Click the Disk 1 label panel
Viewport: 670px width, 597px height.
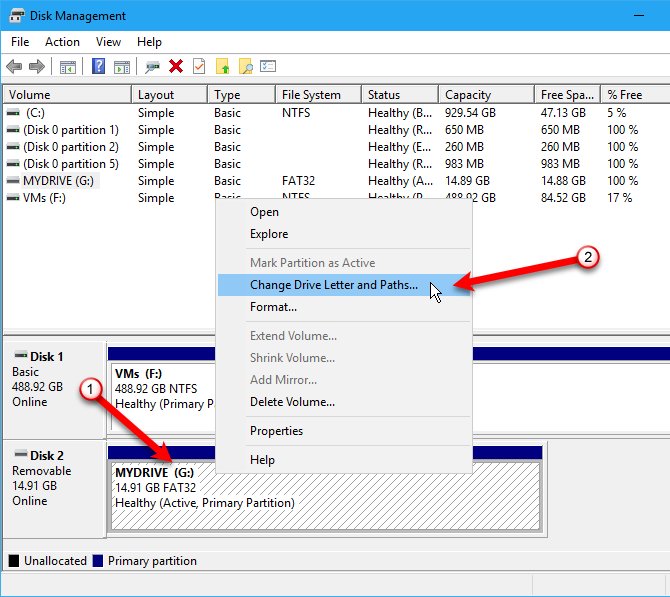tap(54, 378)
